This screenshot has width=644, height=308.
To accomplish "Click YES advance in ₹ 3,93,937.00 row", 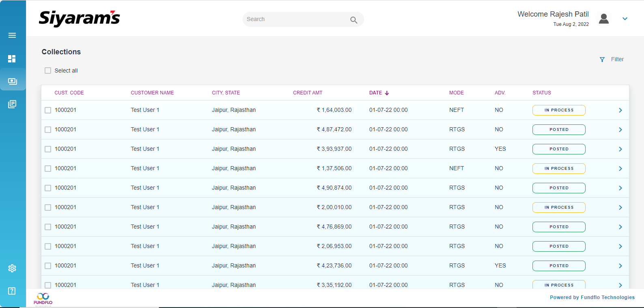I will (500, 149).
